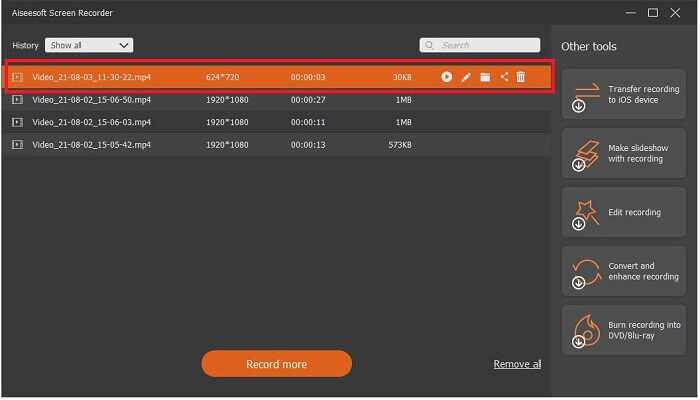Select Video_21-08-02_15-05-42.mp4 recording row
Image resolution: width=700 pixels, height=400 pixels.
pos(90,145)
